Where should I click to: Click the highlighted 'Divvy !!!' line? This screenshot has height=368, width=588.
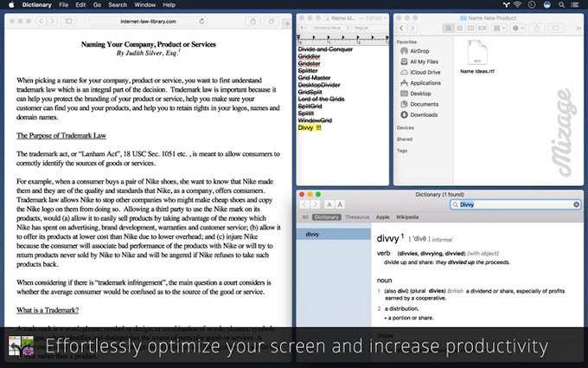click(310, 127)
